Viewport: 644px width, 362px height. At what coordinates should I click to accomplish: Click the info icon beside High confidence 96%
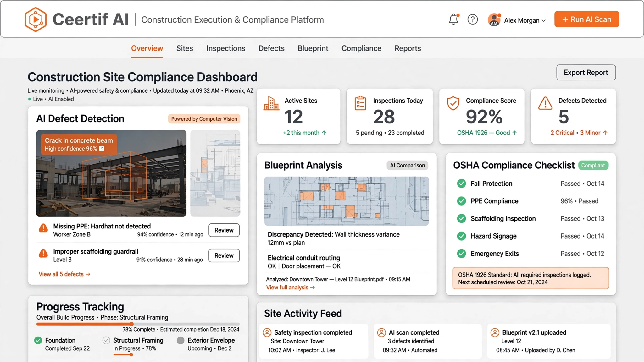[102, 149]
